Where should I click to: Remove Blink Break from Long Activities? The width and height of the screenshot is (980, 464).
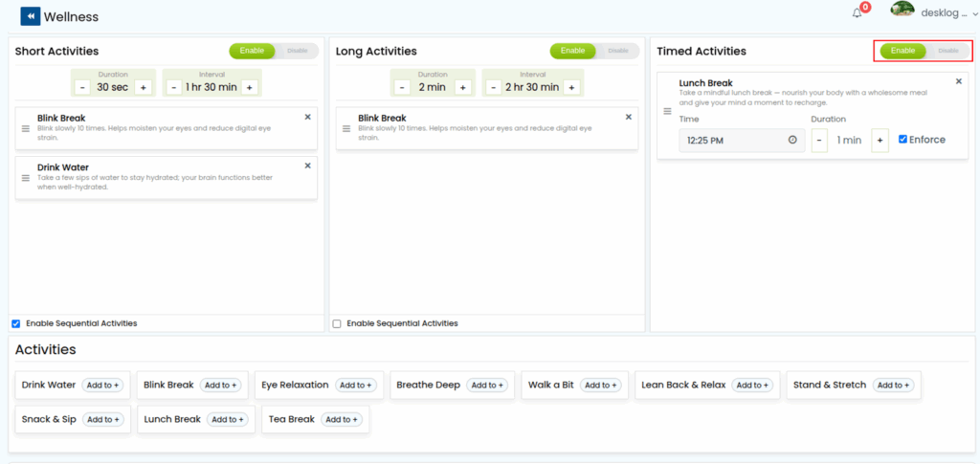[628, 117]
